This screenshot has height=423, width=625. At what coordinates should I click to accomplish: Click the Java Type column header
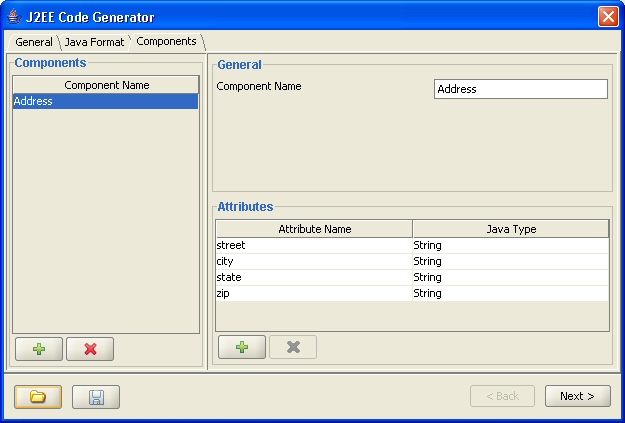[x=511, y=229]
